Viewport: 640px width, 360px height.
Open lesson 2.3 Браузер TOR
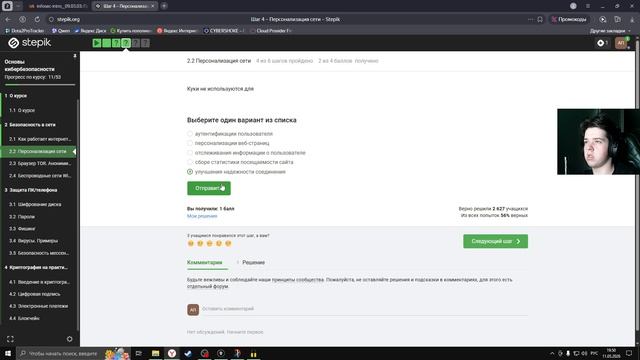click(x=40, y=163)
